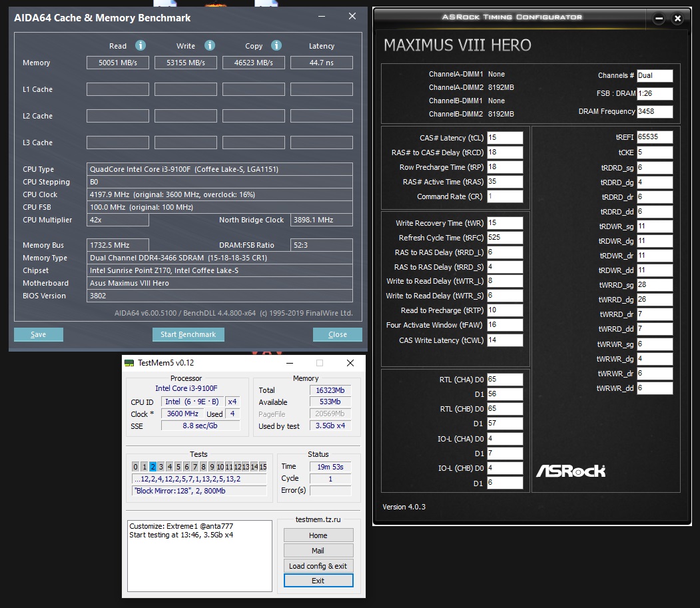Click the L3 Cache Latency result field
The height and width of the screenshot is (608, 700).
(322, 143)
